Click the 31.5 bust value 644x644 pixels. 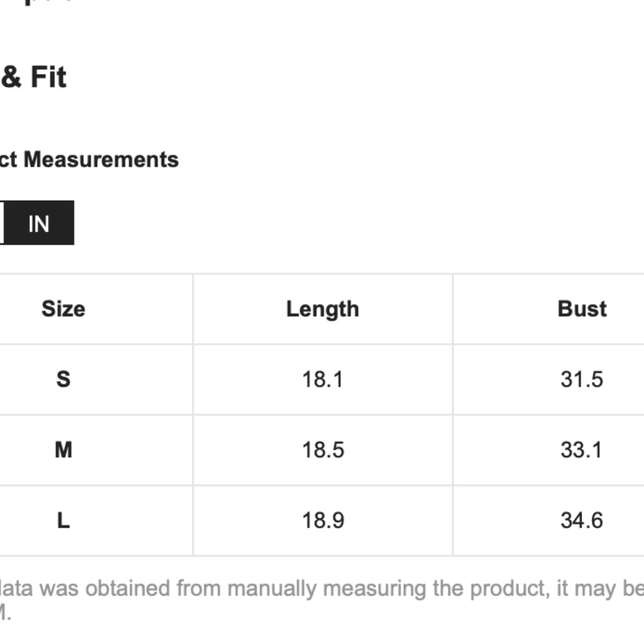click(x=582, y=379)
